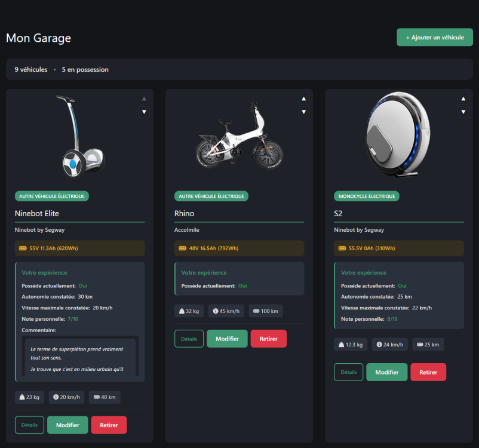The height and width of the screenshot is (448, 479).
Task: Open Détails for the Rhino
Action: 189,339
